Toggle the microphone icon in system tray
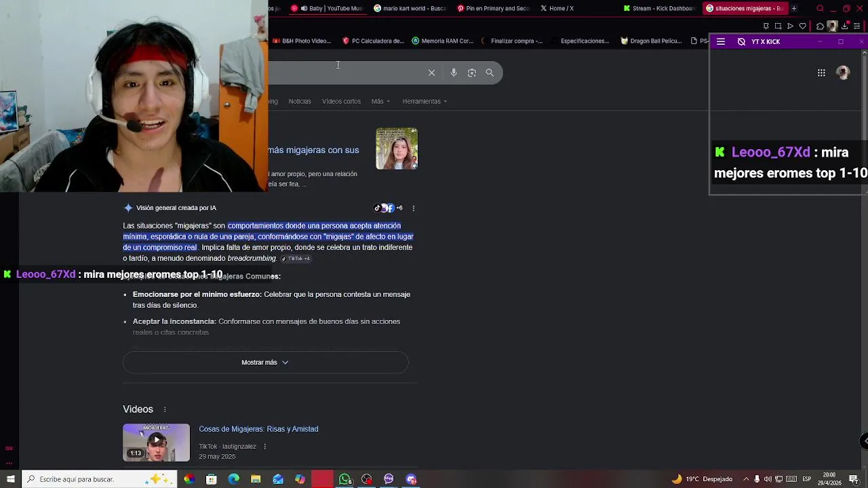Screen dimensions: 868x488 tap(757, 479)
